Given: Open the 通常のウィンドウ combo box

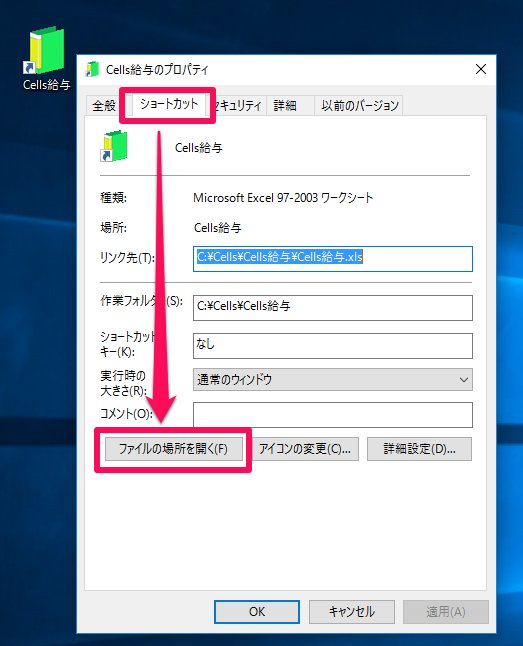Looking at the screenshot, I should [333, 379].
